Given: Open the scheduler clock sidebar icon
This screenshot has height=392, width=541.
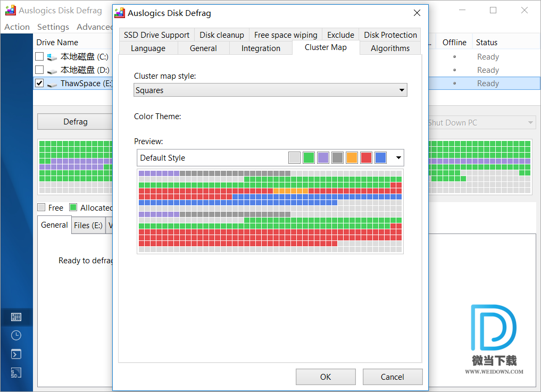Looking at the screenshot, I should [x=16, y=336].
